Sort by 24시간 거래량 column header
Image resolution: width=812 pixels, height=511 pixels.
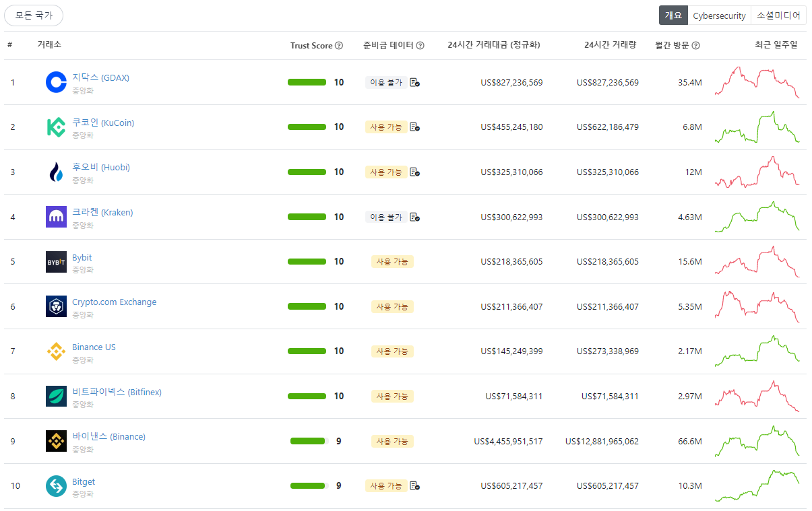tap(610, 45)
